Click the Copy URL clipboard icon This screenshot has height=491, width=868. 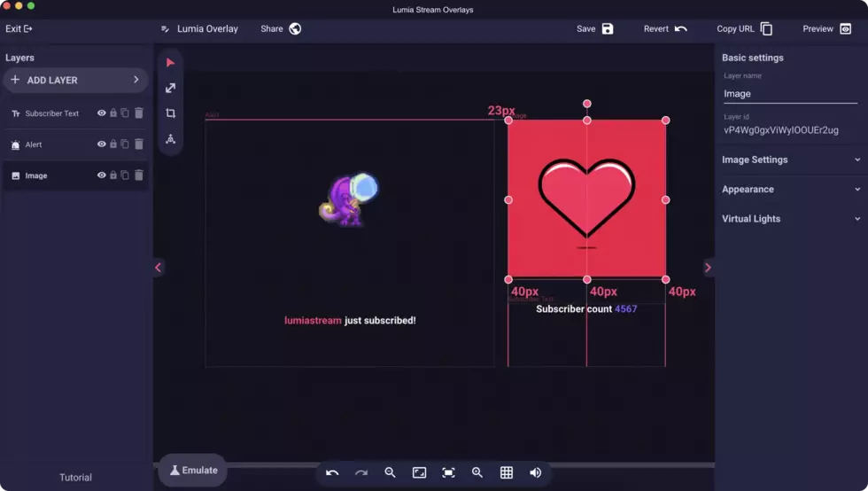click(767, 29)
